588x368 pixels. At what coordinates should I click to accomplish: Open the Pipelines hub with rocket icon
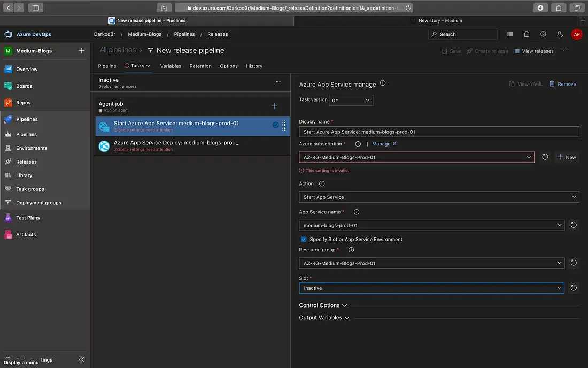point(27,119)
